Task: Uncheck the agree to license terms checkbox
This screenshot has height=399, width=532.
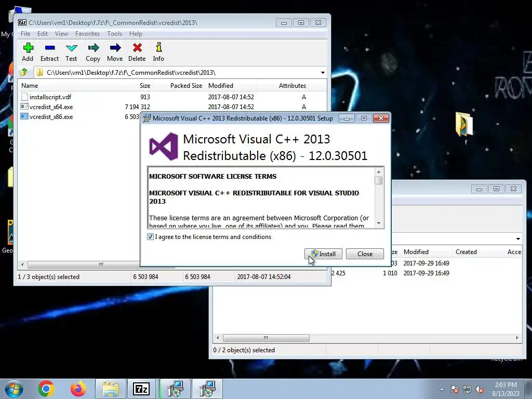Action: click(x=150, y=236)
